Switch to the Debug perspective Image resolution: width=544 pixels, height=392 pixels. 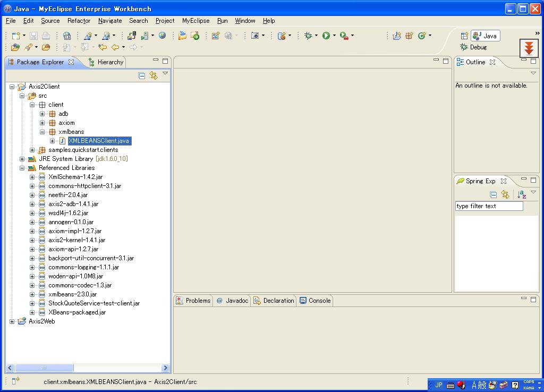(473, 47)
